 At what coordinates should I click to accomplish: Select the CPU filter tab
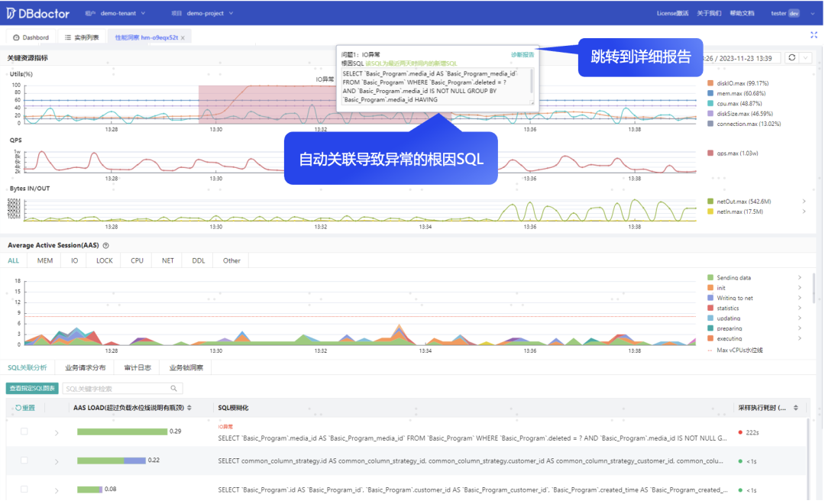pos(137,260)
